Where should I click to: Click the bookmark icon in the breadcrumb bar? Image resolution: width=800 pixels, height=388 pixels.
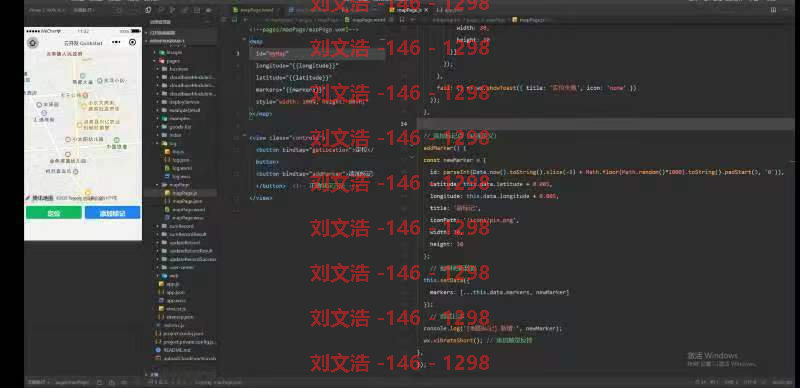pos(234,19)
